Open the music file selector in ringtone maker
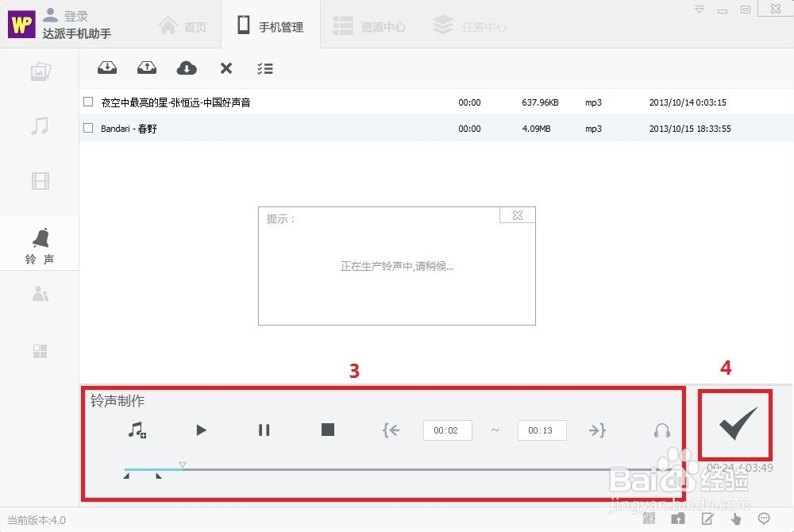This screenshot has width=794, height=532. point(137,430)
